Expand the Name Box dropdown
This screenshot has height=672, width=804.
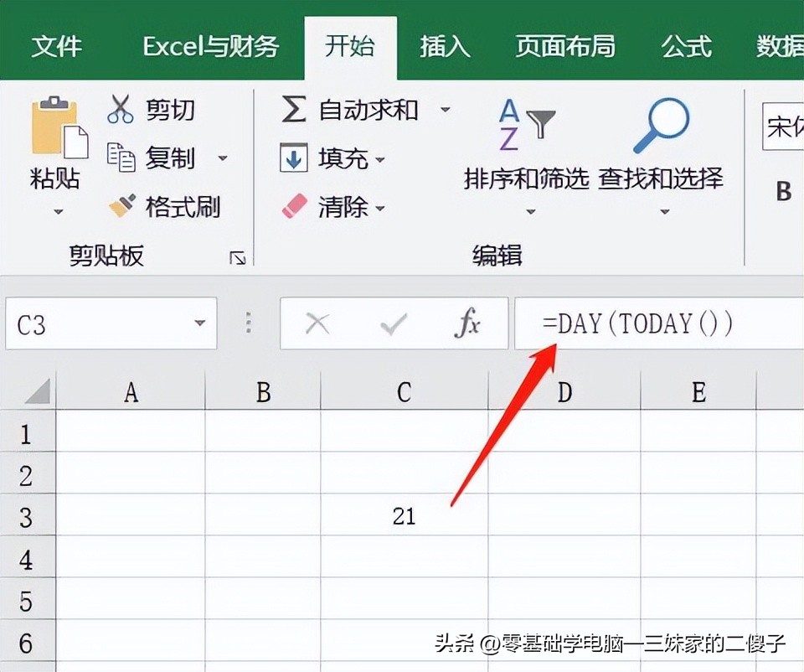[199, 323]
